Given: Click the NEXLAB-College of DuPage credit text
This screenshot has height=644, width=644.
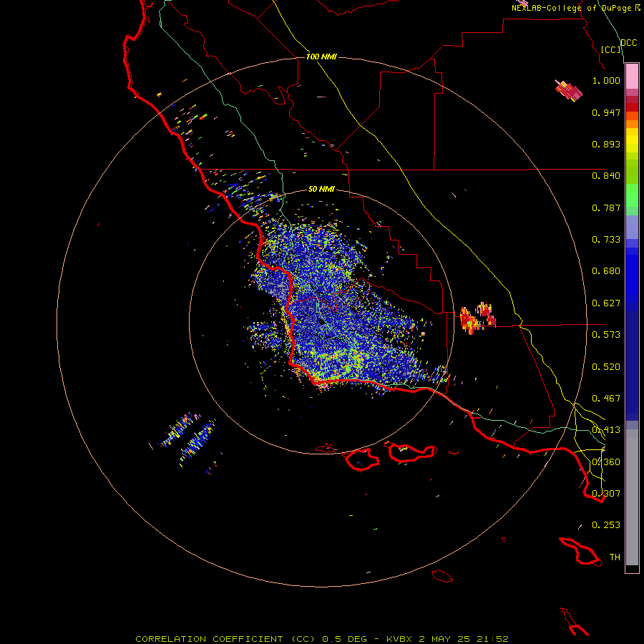Looking at the screenshot, I should 575,8.
